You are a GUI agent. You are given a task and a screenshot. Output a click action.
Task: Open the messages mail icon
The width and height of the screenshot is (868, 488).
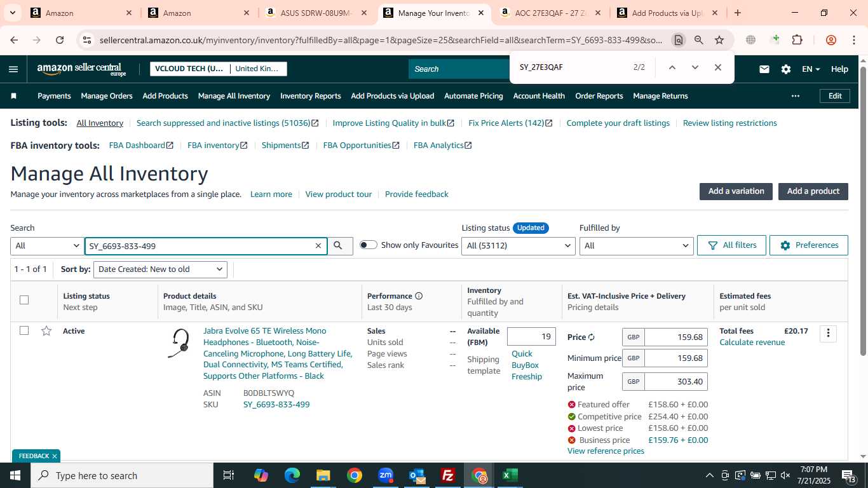pyautogui.click(x=764, y=69)
